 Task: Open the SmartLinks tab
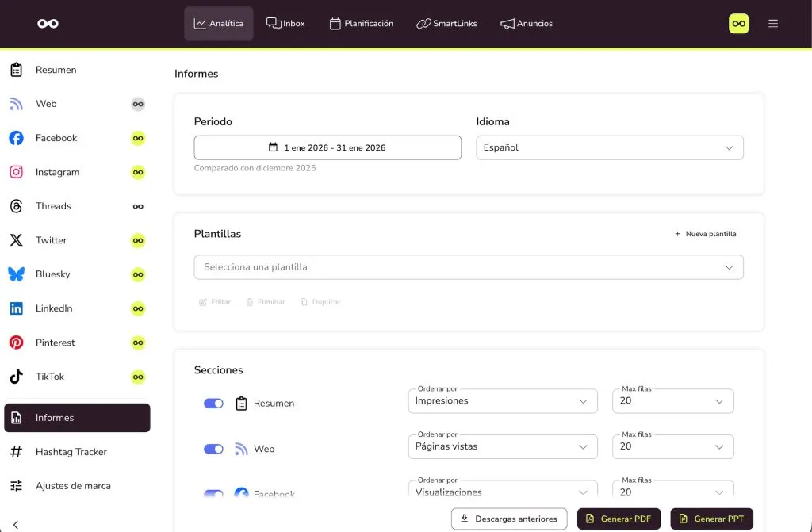pyautogui.click(x=446, y=24)
